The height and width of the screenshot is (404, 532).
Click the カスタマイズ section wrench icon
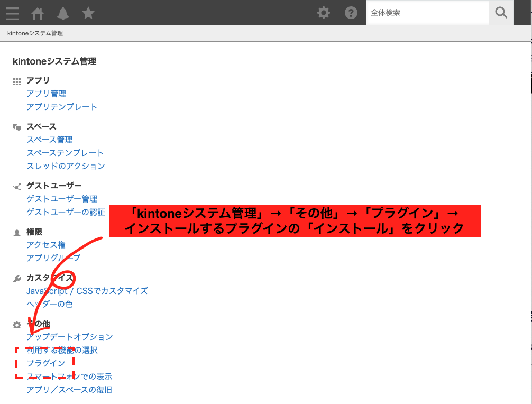click(16, 279)
